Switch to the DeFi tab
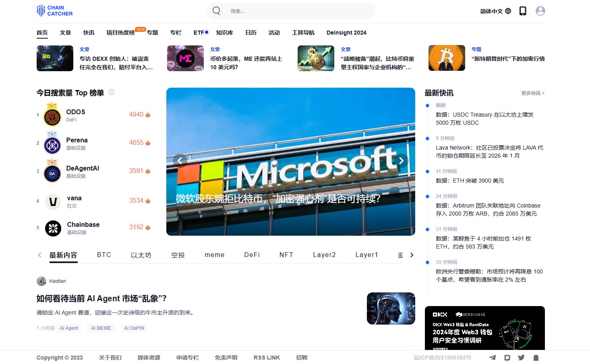The height and width of the screenshot is (364, 590). coord(252,255)
